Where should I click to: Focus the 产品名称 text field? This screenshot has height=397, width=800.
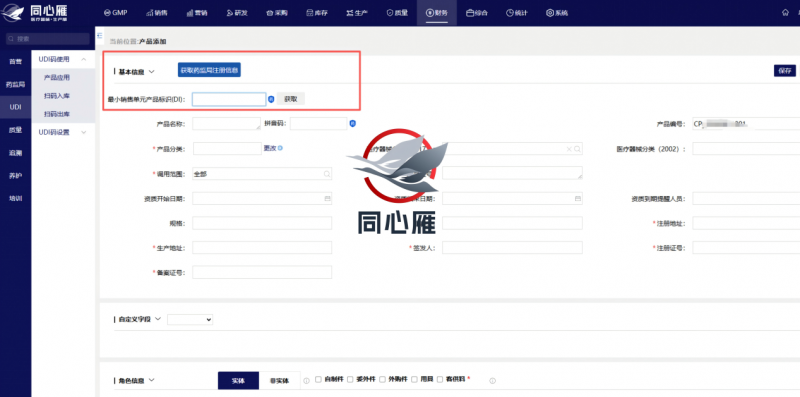click(x=227, y=123)
